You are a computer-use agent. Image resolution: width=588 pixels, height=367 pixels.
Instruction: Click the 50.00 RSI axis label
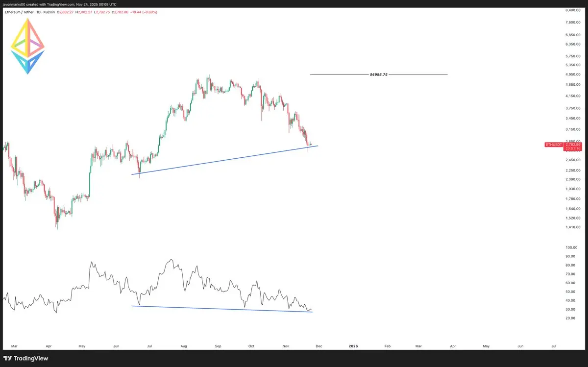[x=570, y=292]
